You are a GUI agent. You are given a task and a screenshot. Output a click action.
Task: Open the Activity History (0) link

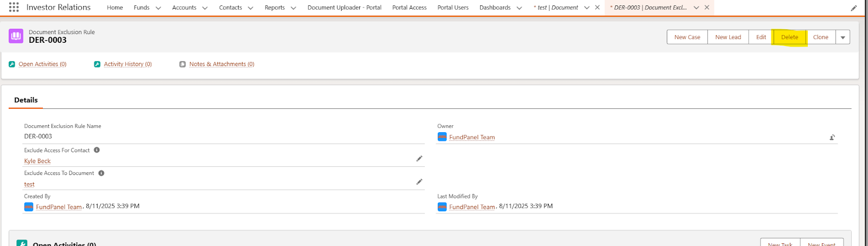click(128, 64)
